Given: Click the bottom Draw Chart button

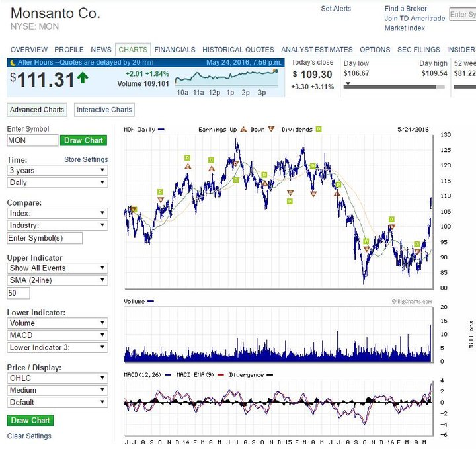Looking at the screenshot, I should pyautogui.click(x=30, y=421).
